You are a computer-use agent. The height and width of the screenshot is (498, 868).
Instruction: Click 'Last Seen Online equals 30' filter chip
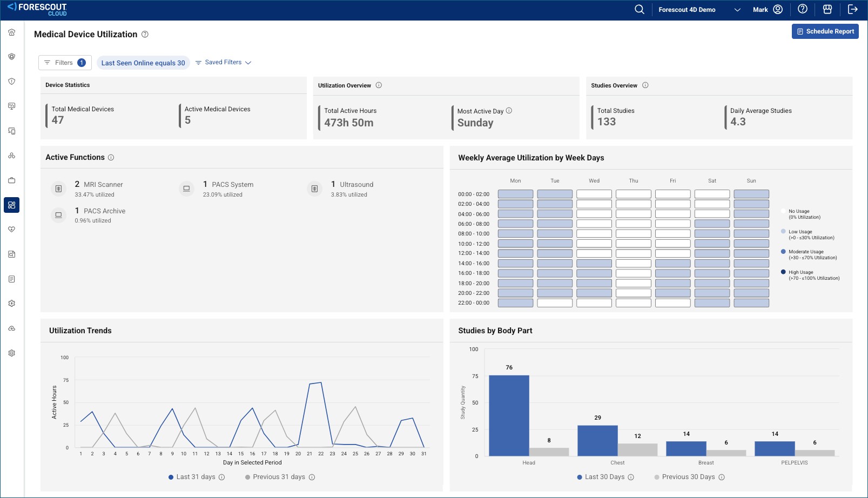tap(143, 63)
